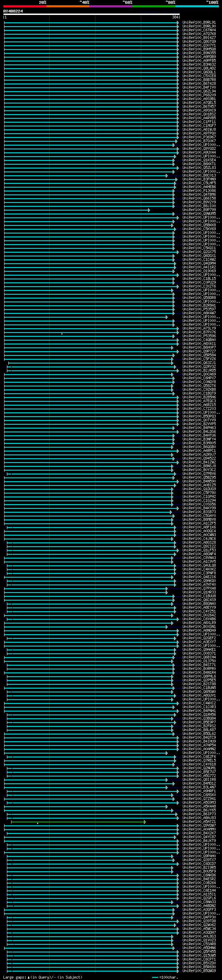
Task: Select hit label UniRef100_C1FF11
Action: tap(199, 122)
